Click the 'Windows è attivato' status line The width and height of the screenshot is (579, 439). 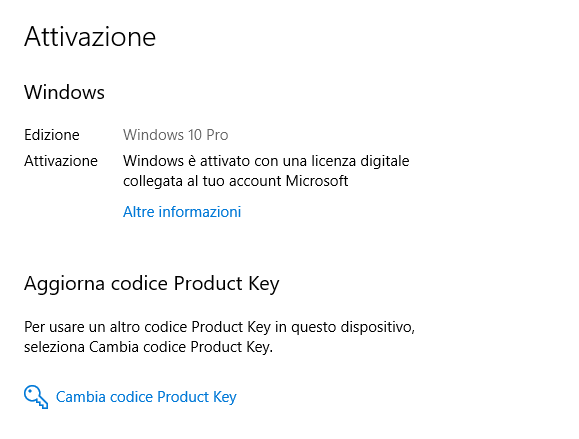[x=266, y=161]
